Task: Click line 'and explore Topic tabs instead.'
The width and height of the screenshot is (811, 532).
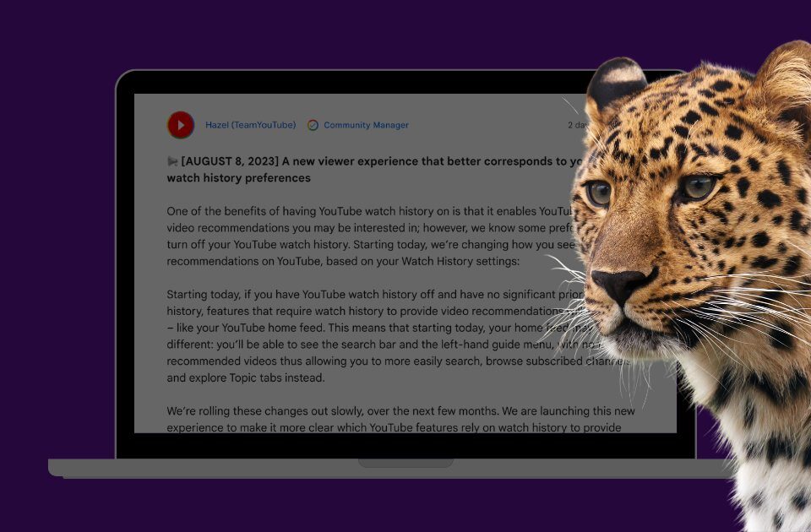Action: [246, 377]
